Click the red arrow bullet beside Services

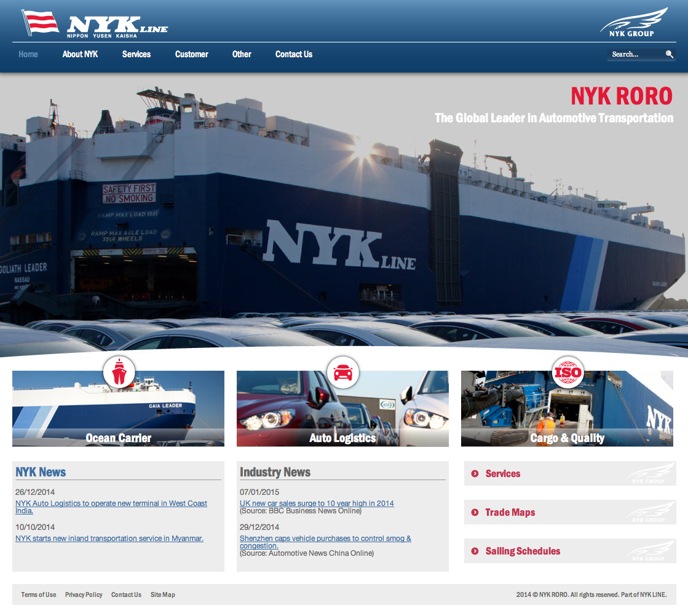pos(475,473)
